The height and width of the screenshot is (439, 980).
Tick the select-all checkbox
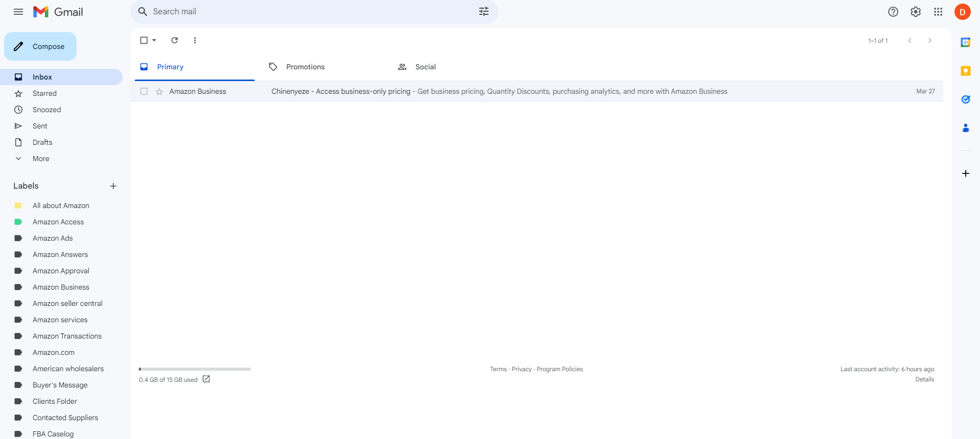[x=144, y=40]
